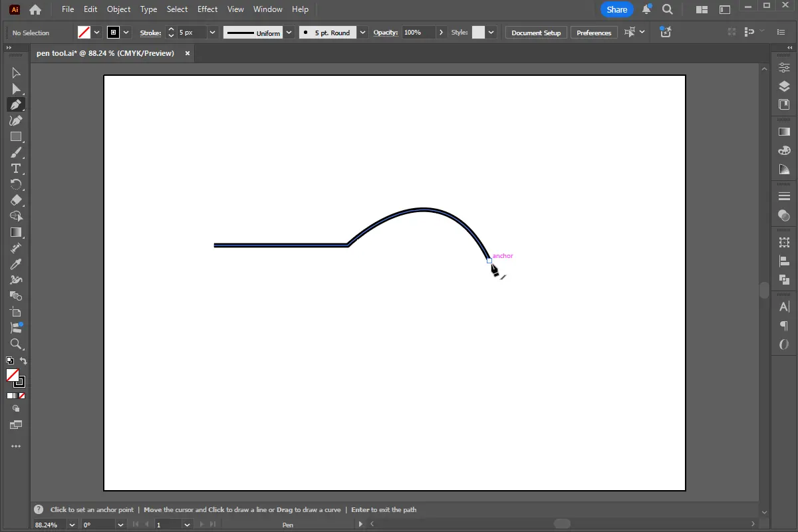Open the Character panel
Screen dimensions: 798x532
[783, 307]
